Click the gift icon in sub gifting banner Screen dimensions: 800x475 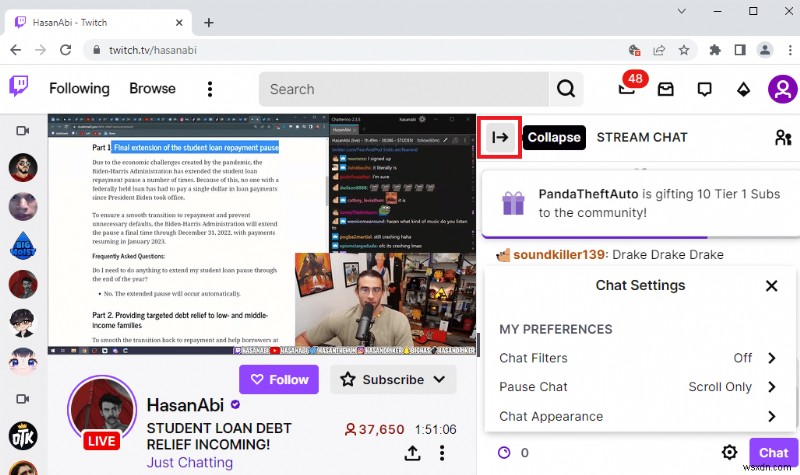point(513,203)
